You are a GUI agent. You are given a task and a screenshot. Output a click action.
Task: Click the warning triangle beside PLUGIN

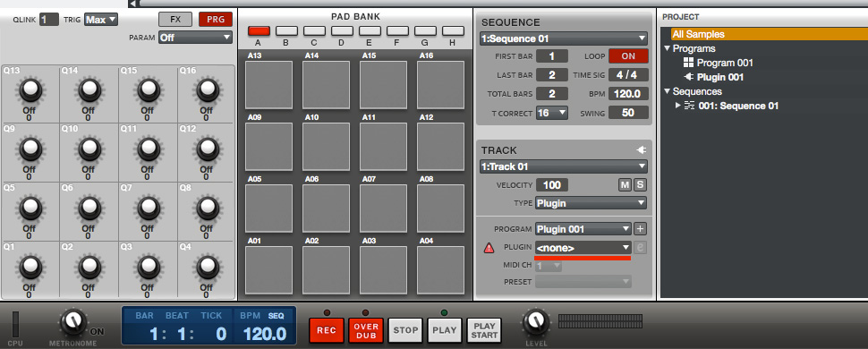[x=489, y=248]
